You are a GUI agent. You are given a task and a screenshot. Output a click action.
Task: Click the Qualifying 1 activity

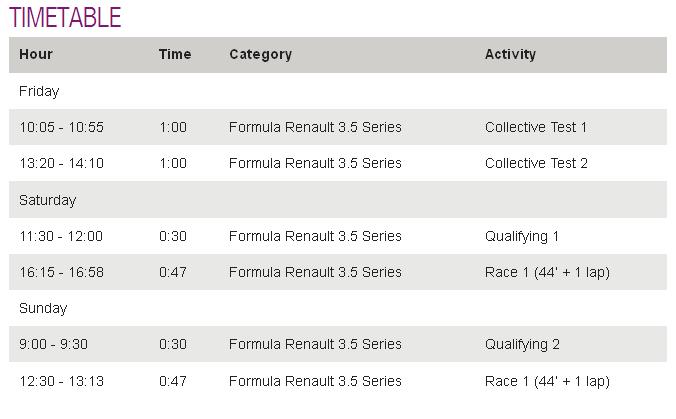[x=522, y=236]
